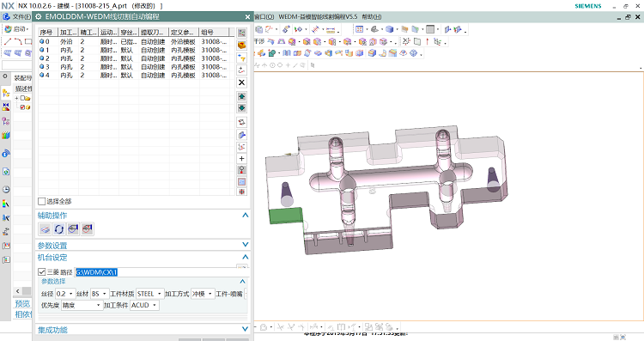Viewport: 644px width, 341px height.
Task: Click the orange block icon in the dialog side toolbar
Action: pos(241,46)
